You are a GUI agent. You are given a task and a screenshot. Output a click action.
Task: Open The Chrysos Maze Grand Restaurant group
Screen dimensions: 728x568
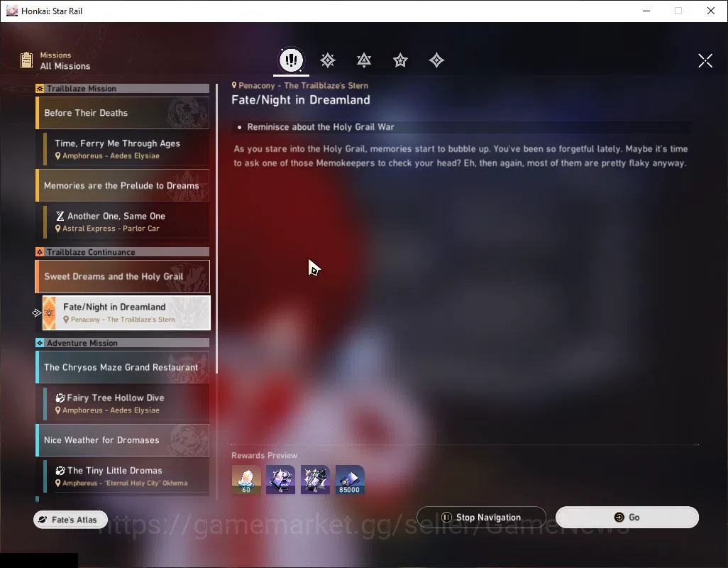pyautogui.click(x=123, y=367)
